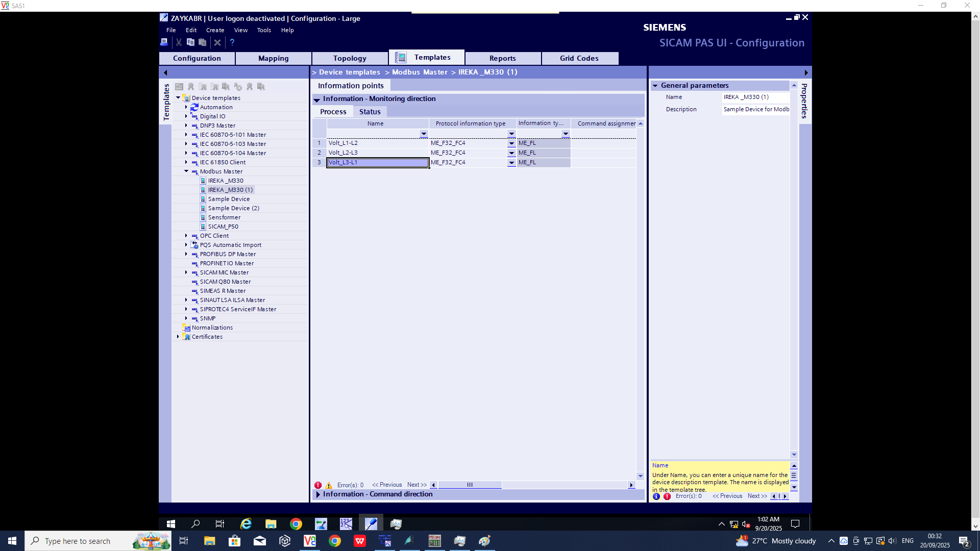Click the horizontal scrollbar thumb below the table
Screen dimensions: 980x551
(x=470, y=485)
